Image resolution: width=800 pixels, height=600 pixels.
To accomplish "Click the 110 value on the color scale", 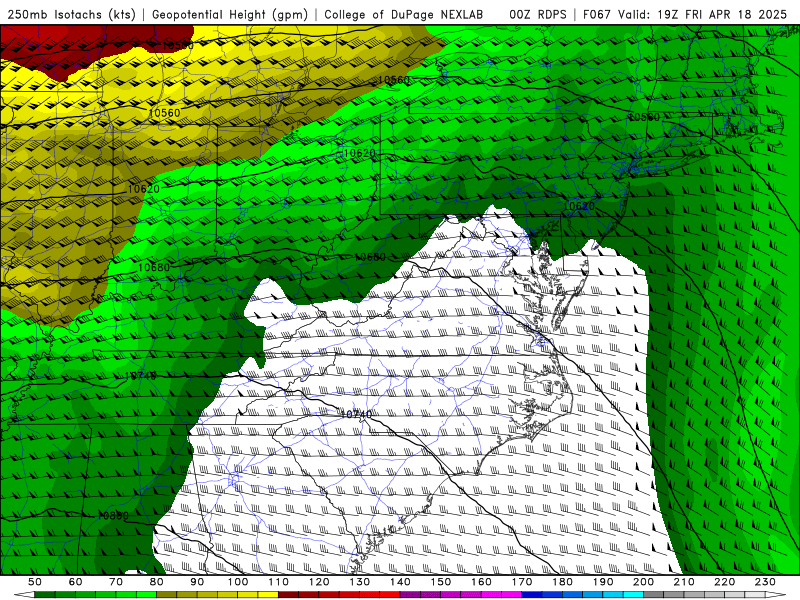I will tap(278, 582).
